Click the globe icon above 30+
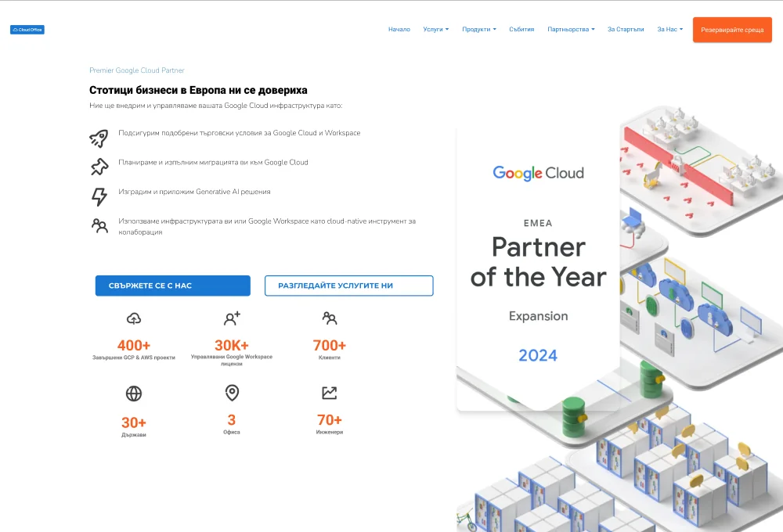 pyautogui.click(x=134, y=394)
